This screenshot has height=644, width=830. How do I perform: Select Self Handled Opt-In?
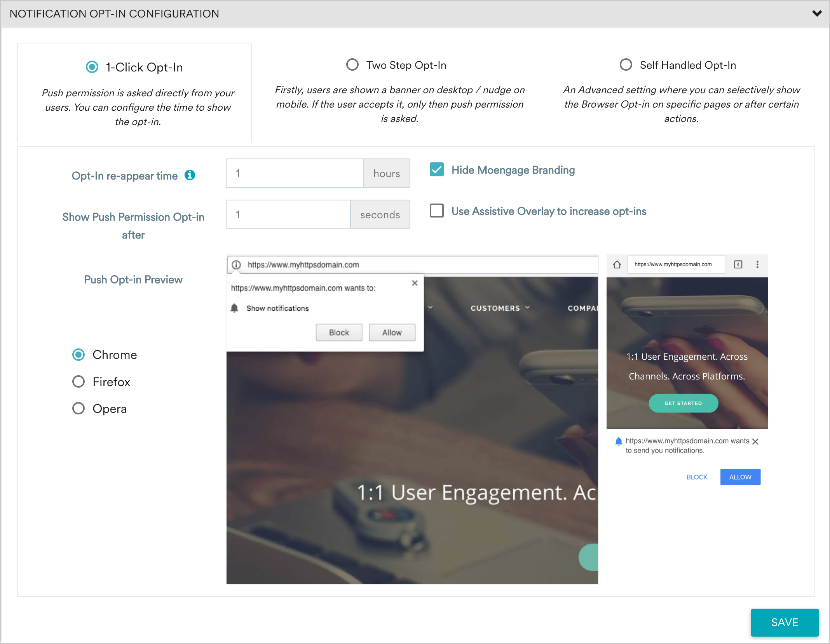[626, 64]
